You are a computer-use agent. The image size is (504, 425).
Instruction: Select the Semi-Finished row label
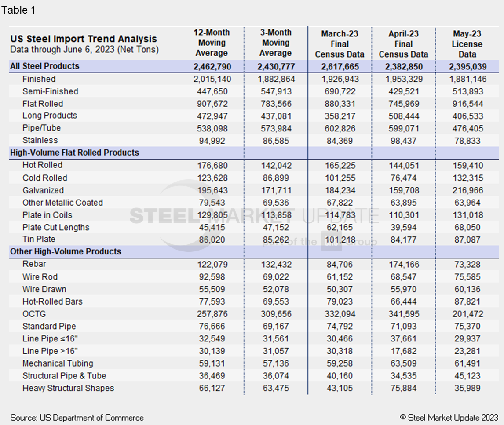(50, 91)
